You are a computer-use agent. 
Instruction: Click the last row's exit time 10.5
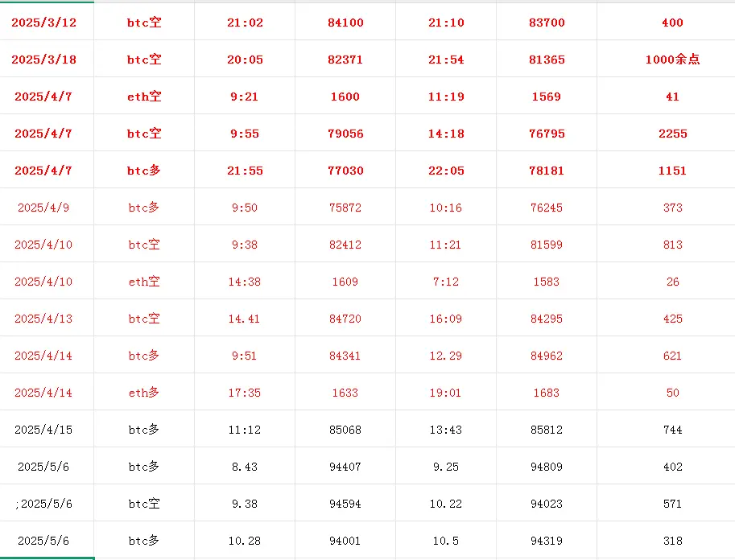coord(446,541)
